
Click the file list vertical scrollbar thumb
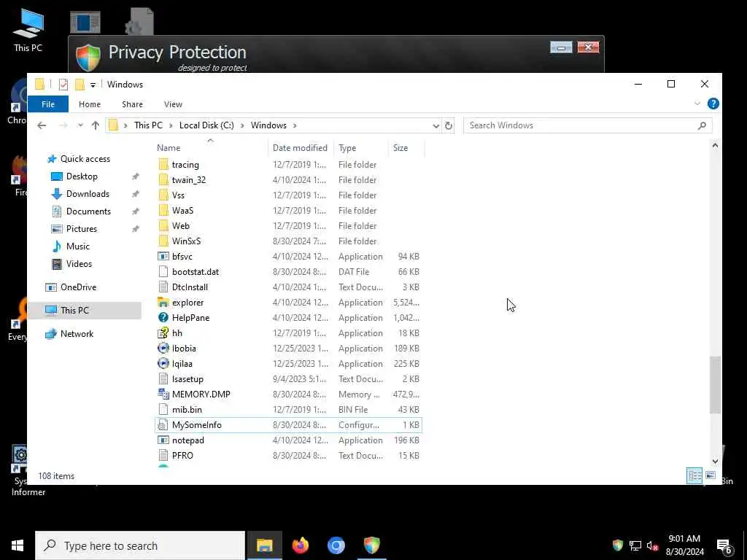[x=715, y=385]
